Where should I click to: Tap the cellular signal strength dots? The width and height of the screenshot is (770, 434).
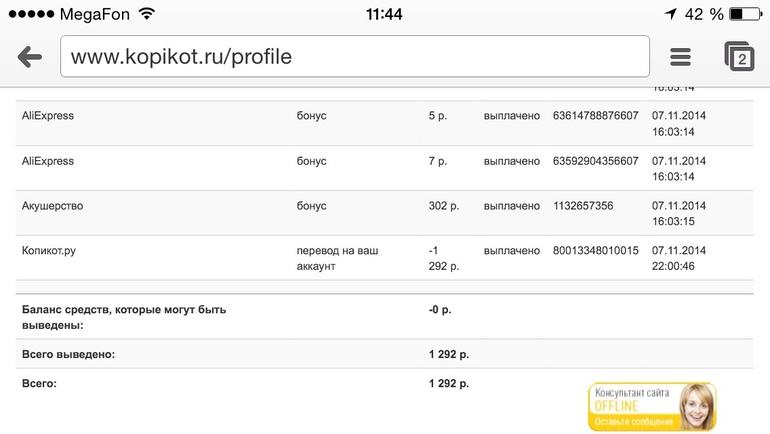point(33,14)
